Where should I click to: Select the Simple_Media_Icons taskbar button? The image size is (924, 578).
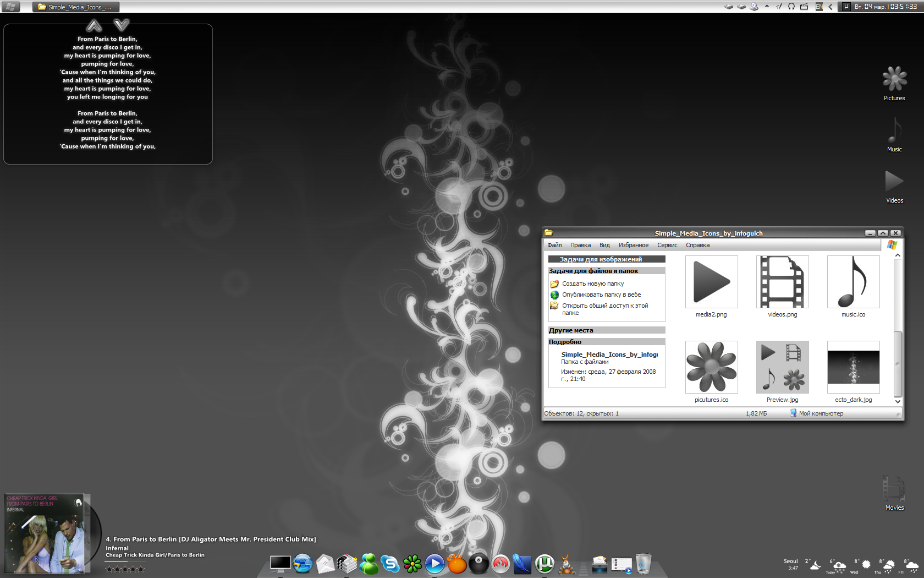(x=75, y=7)
